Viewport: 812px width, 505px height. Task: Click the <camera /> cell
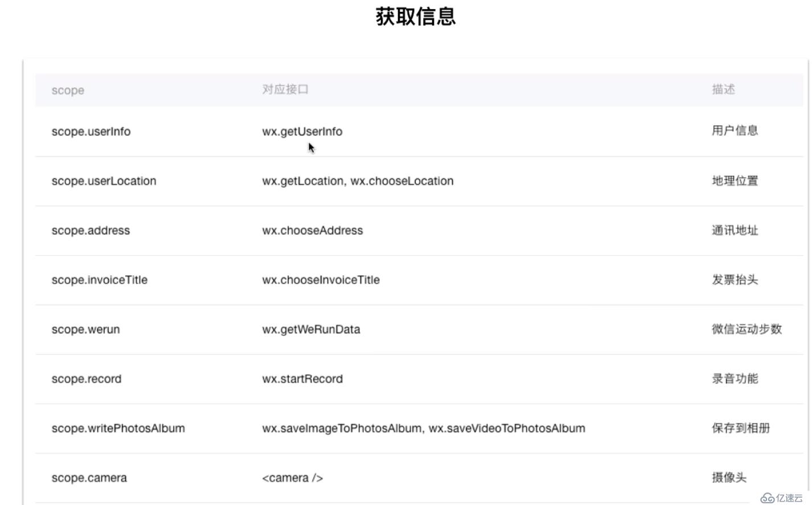click(293, 478)
